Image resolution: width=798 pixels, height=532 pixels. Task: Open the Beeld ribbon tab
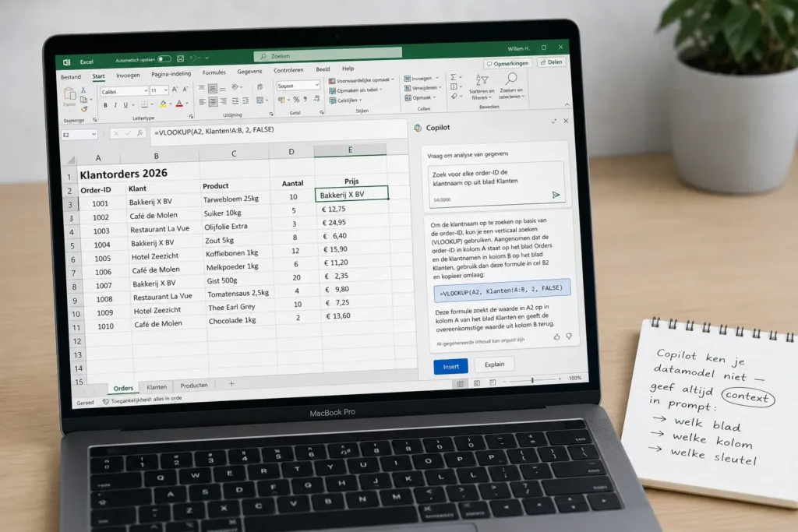tap(323, 69)
